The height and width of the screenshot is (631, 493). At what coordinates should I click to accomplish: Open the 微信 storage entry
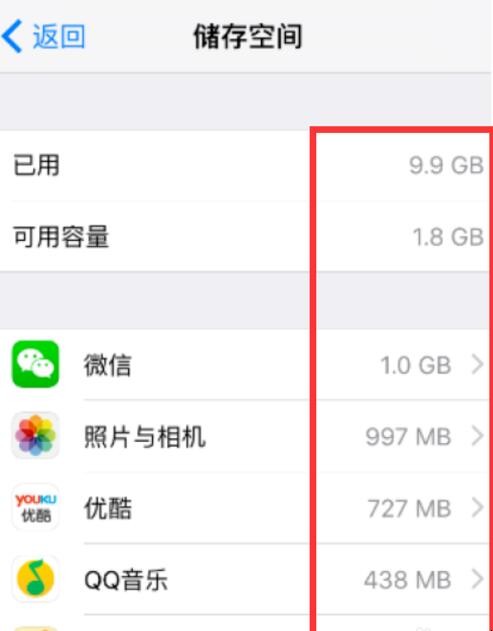pyautogui.click(x=246, y=365)
